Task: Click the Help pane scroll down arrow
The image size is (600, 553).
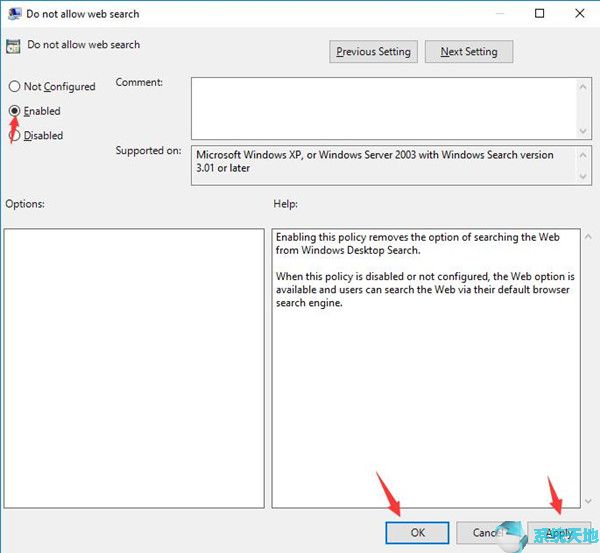Action: [x=588, y=501]
